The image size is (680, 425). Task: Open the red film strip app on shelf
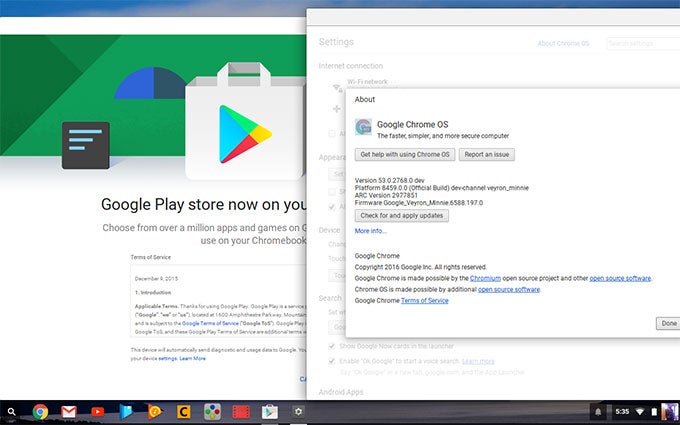coord(241,411)
